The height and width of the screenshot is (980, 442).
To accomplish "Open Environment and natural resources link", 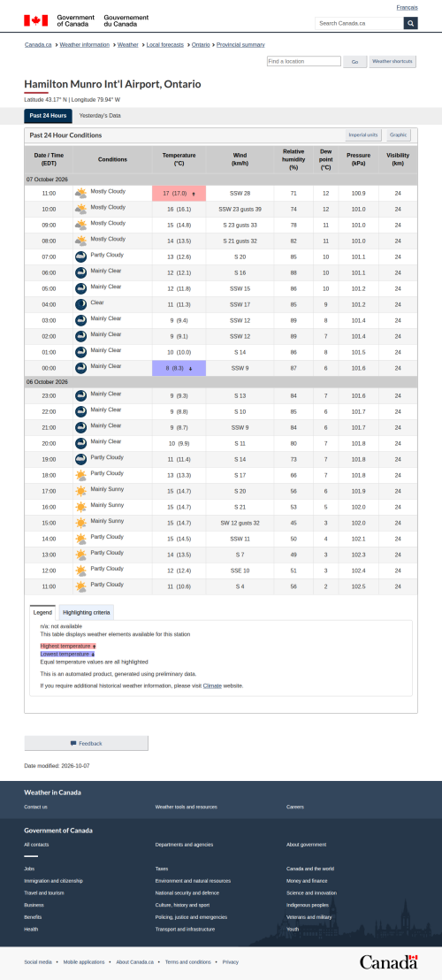I will pos(193,881).
